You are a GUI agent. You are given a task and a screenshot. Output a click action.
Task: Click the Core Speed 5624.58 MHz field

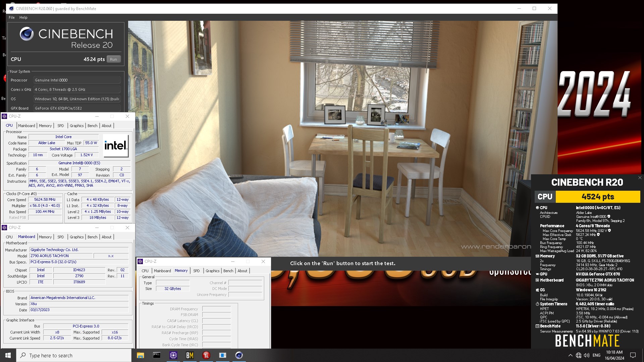pyautogui.click(x=45, y=200)
